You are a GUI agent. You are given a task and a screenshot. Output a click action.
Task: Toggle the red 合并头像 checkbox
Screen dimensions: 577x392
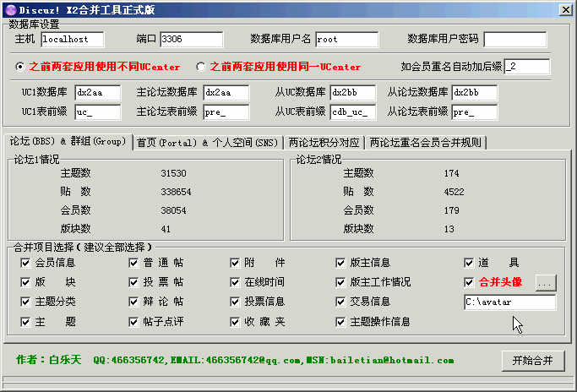click(x=469, y=282)
